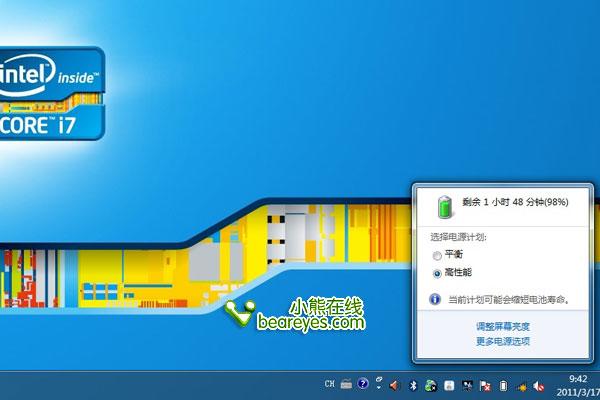Click the yellow sun tray icon
The image size is (600, 400).
[x=522, y=387]
